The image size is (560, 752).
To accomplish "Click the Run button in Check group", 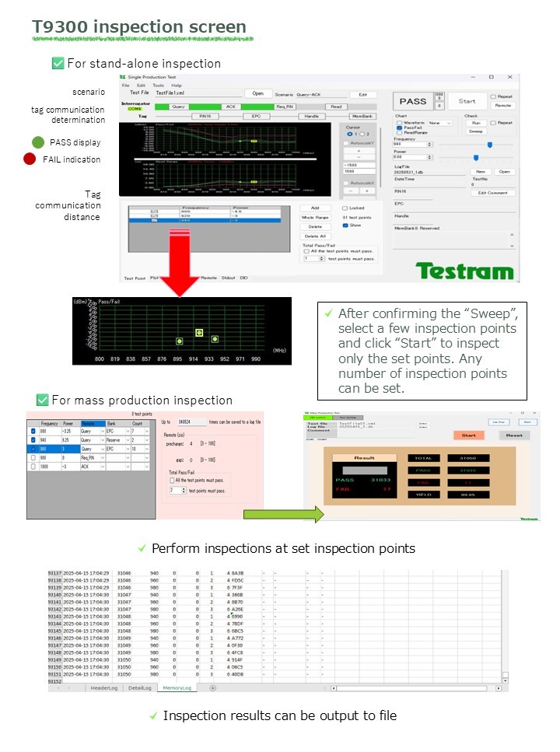I will (476, 123).
